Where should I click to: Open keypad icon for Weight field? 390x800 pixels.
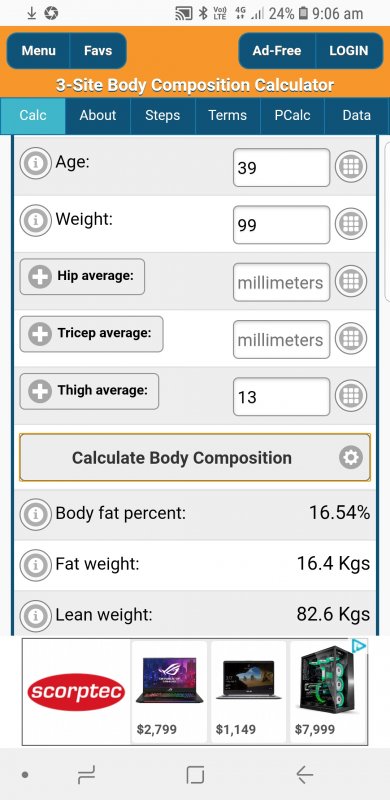tap(351, 224)
